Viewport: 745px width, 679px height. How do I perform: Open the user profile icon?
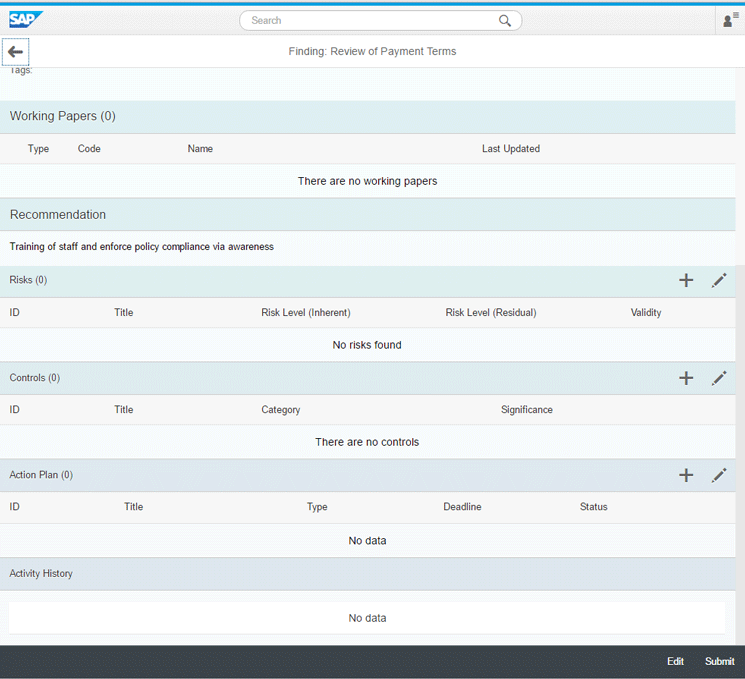point(730,20)
